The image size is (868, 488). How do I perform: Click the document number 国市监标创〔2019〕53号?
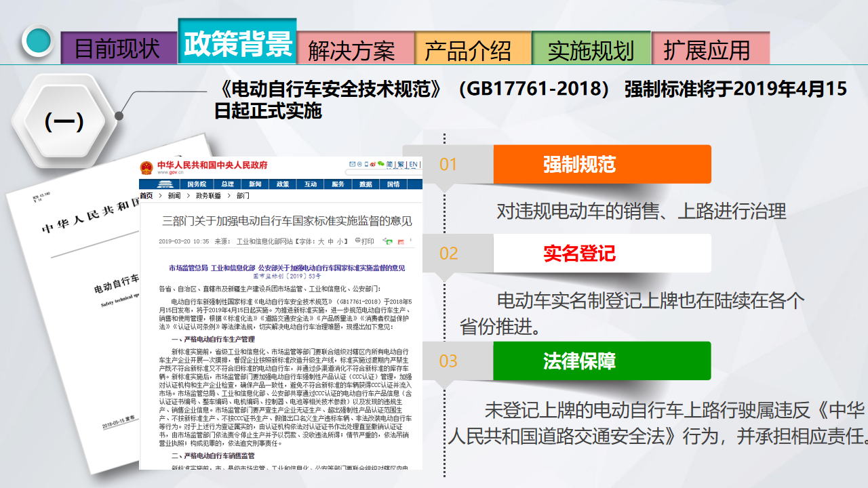pos(286,277)
